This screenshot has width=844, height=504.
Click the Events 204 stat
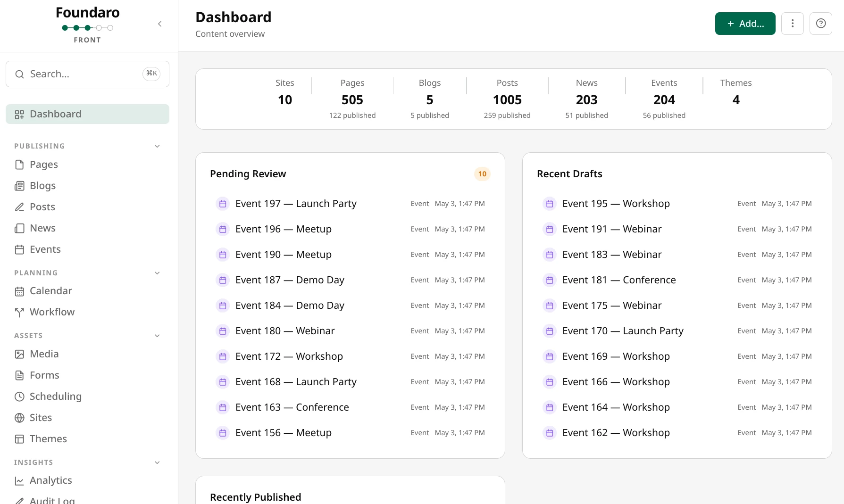(664, 99)
